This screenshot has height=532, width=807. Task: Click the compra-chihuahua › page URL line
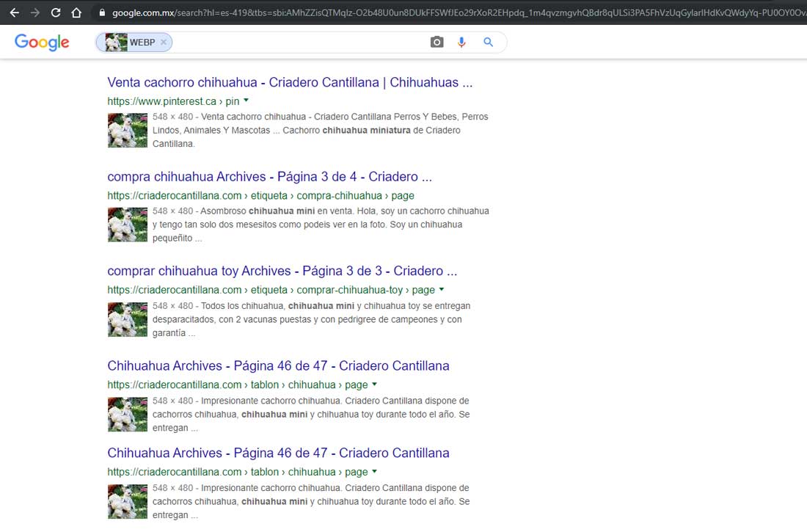260,196
